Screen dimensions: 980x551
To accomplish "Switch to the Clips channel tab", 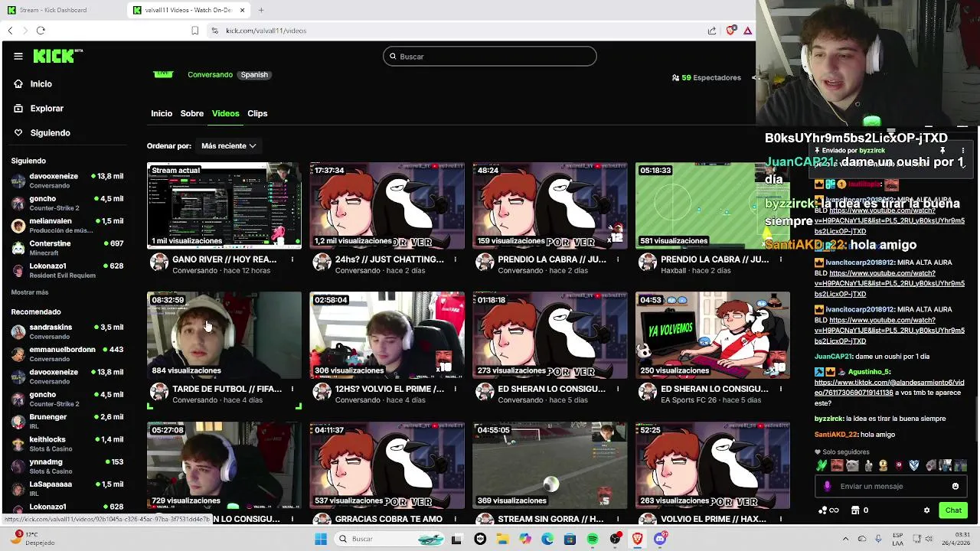I will (257, 113).
